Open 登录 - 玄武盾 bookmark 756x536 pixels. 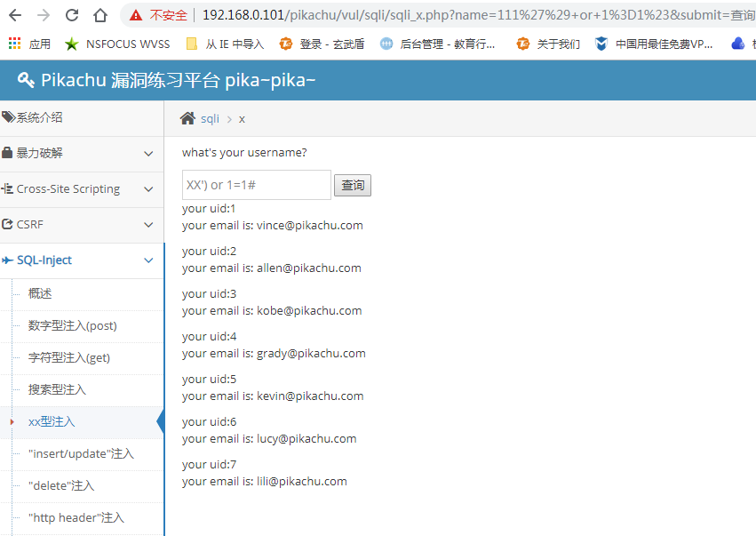click(322, 44)
